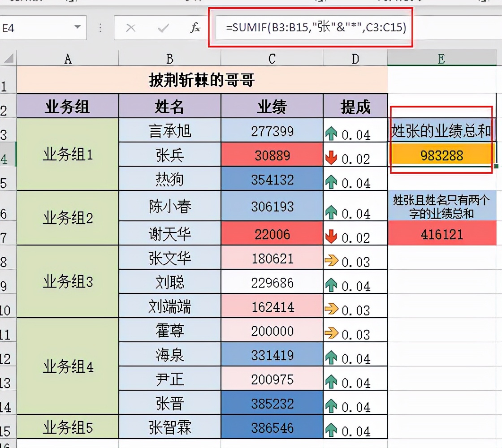Click red down arrow in 谢天华 row
This screenshot has height=448, width=502.
[331, 237]
